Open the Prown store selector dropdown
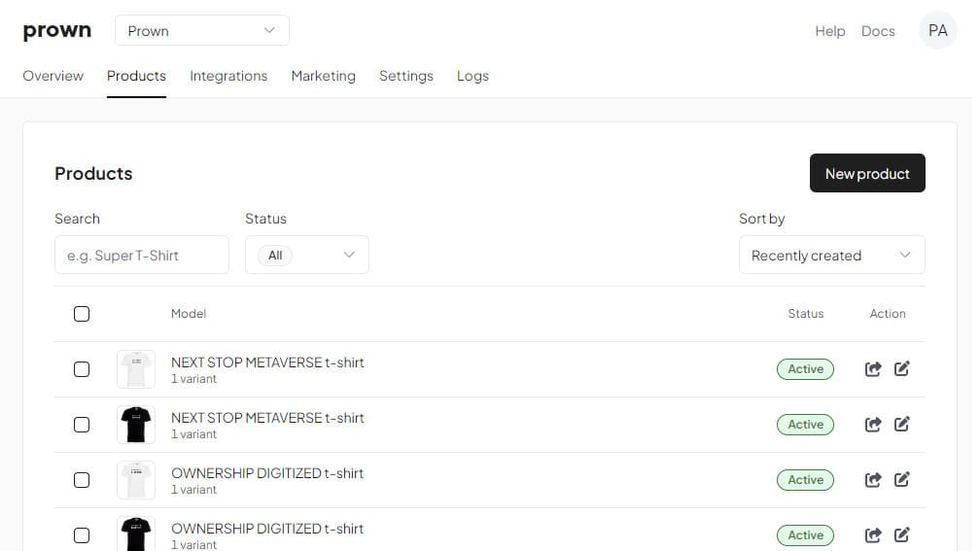This screenshot has height=551, width=980. [202, 31]
